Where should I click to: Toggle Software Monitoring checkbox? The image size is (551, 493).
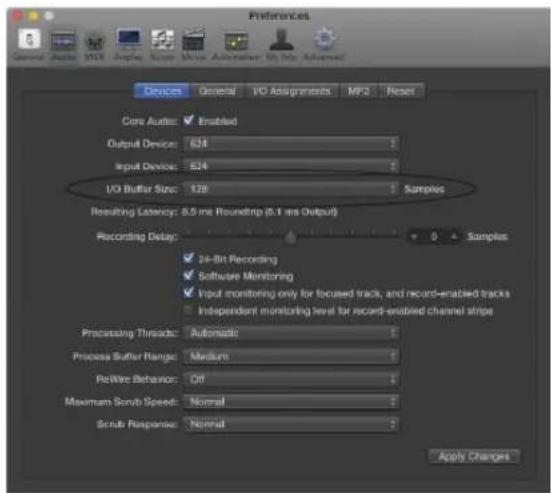[x=188, y=275]
